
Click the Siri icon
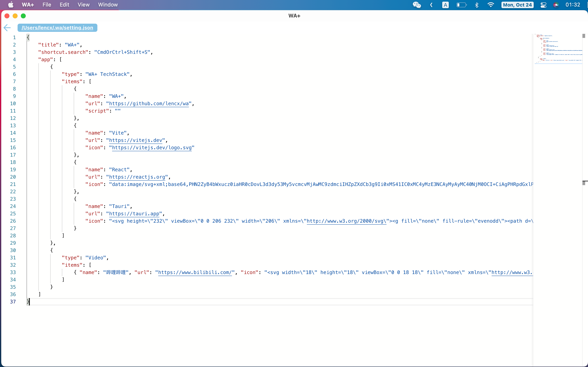click(x=556, y=5)
